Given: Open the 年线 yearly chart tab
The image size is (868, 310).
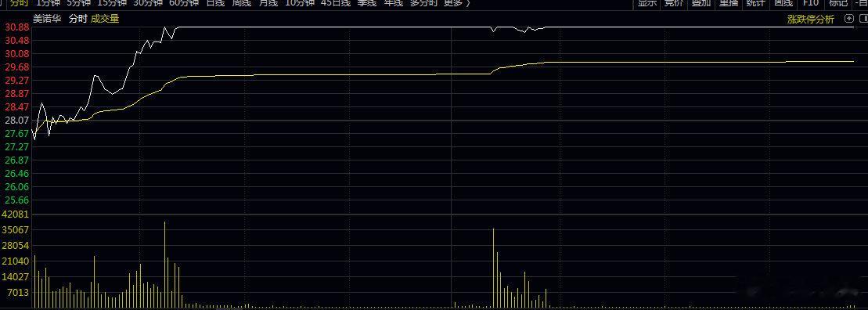Looking at the screenshot, I should pyautogui.click(x=393, y=3).
